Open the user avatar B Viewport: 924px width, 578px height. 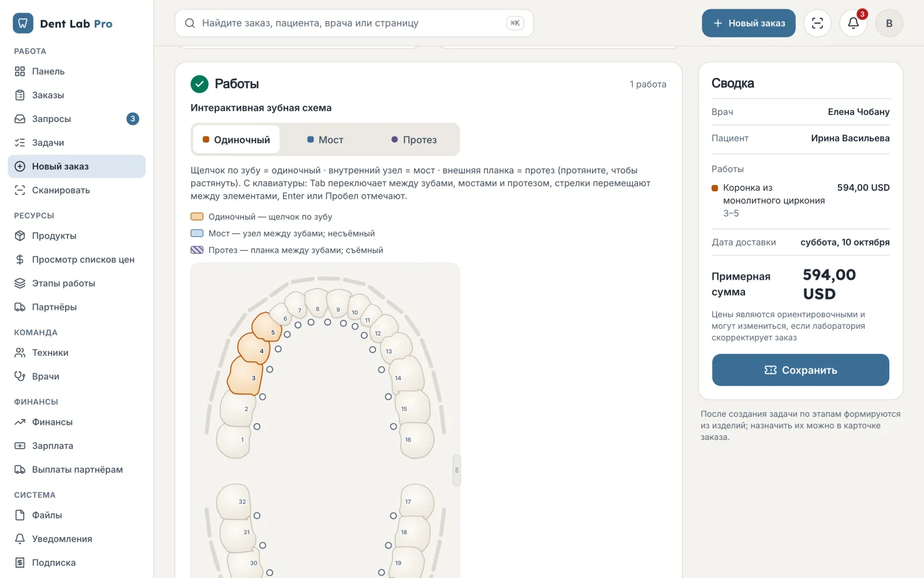[x=889, y=23]
